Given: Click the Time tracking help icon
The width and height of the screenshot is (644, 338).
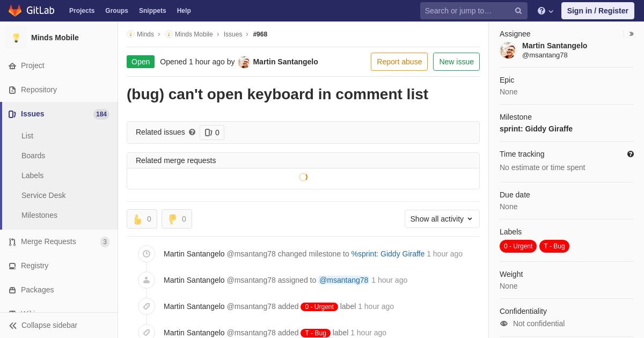Looking at the screenshot, I should coord(631,154).
